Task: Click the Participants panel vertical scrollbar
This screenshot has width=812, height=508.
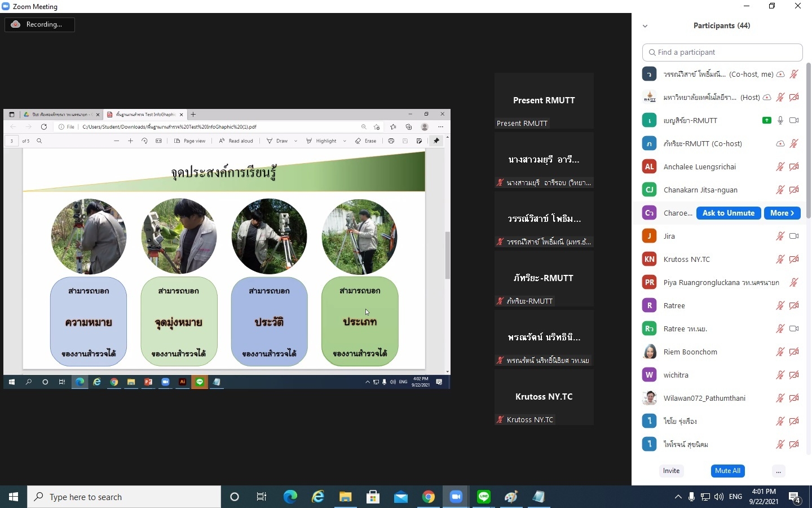Action: (809, 141)
